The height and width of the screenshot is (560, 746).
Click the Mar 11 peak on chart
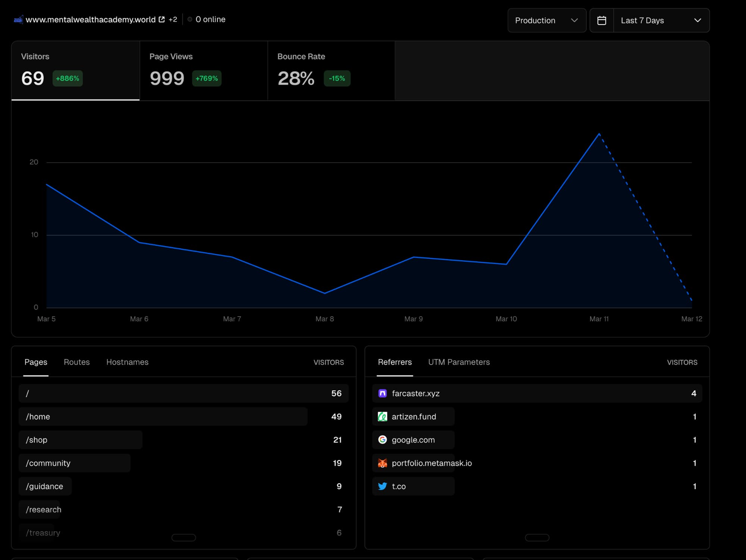[x=599, y=134]
